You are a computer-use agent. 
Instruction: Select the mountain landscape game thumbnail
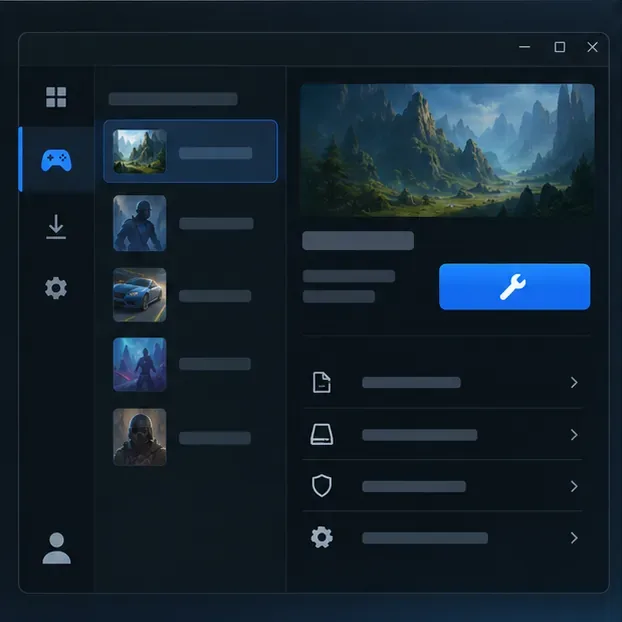click(x=140, y=151)
